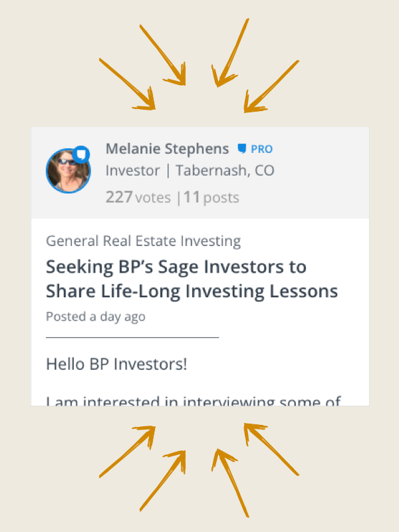The width and height of the screenshot is (399, 532).
Task: Click the lowest orange arrow beneath the card
Action: [x=230, y=483]
